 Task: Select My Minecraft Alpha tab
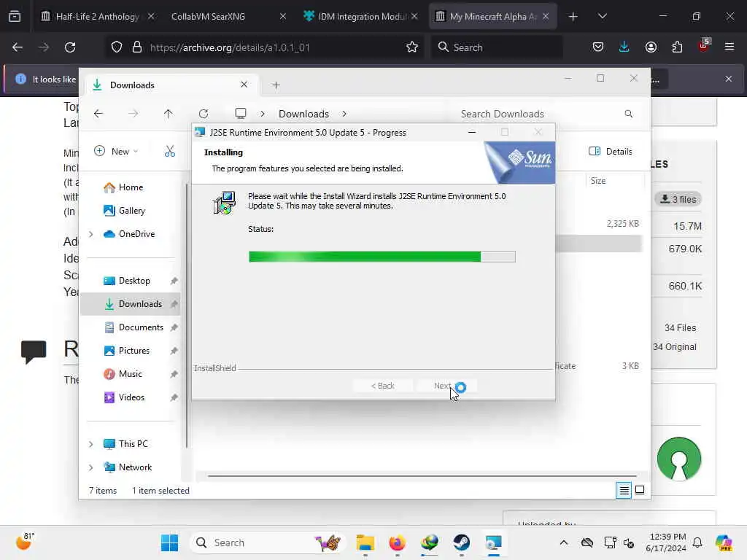[x=492, y=16]
